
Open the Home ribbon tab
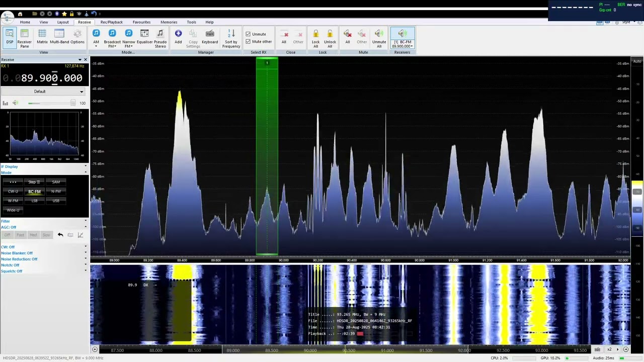(25, 22)
